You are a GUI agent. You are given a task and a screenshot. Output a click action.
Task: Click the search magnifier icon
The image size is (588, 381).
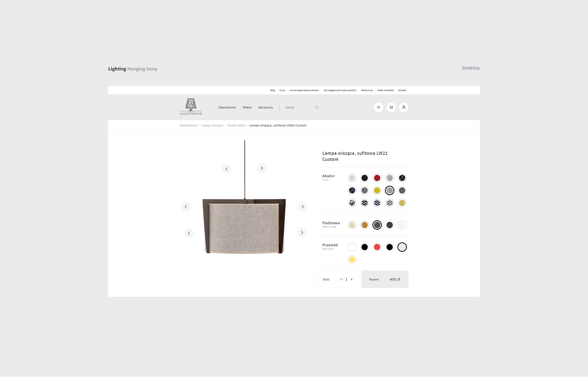click(316, 107)
